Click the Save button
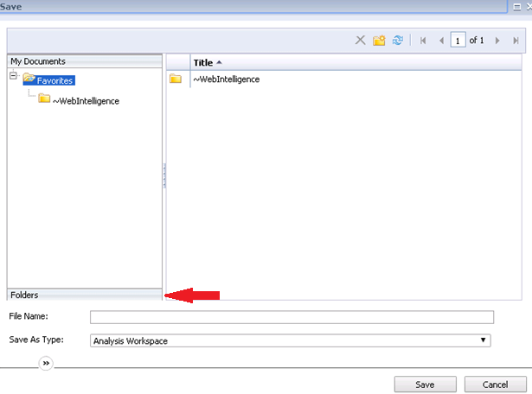The image size is (532, 394). pos(425,384)
